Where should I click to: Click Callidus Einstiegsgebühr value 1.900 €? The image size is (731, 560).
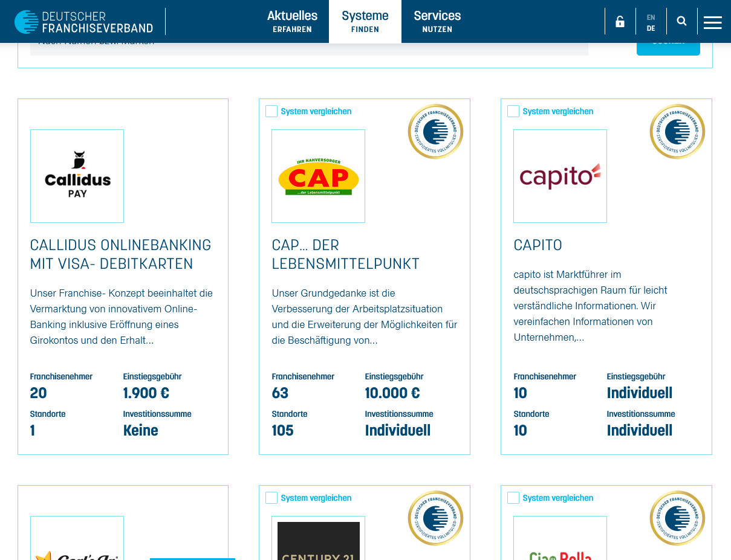[x=146, y=393]
